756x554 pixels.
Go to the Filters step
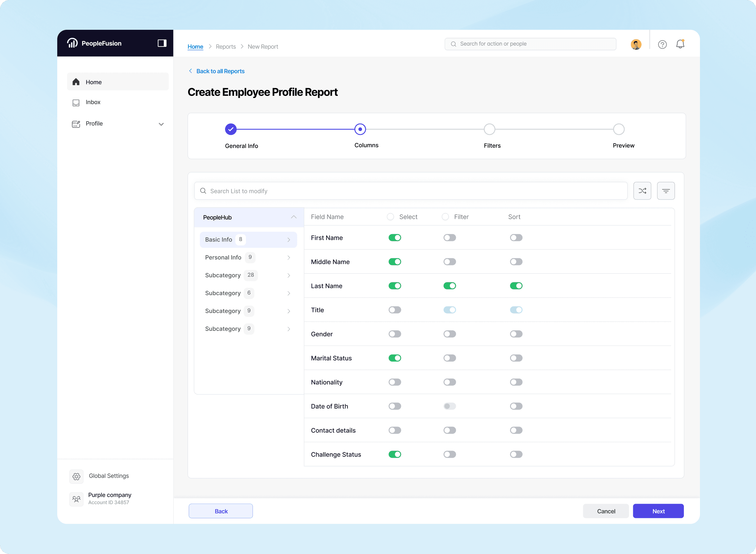[x=489, y=130]
